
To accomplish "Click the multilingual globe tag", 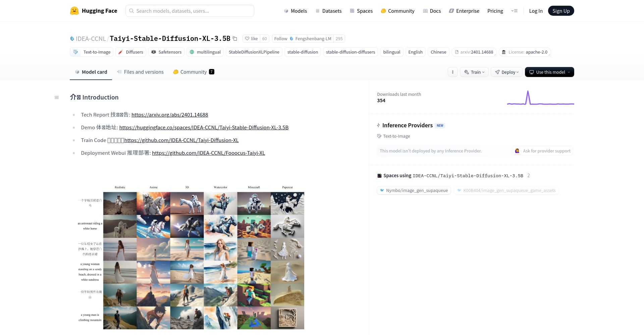I will click(x=205, y=52).
